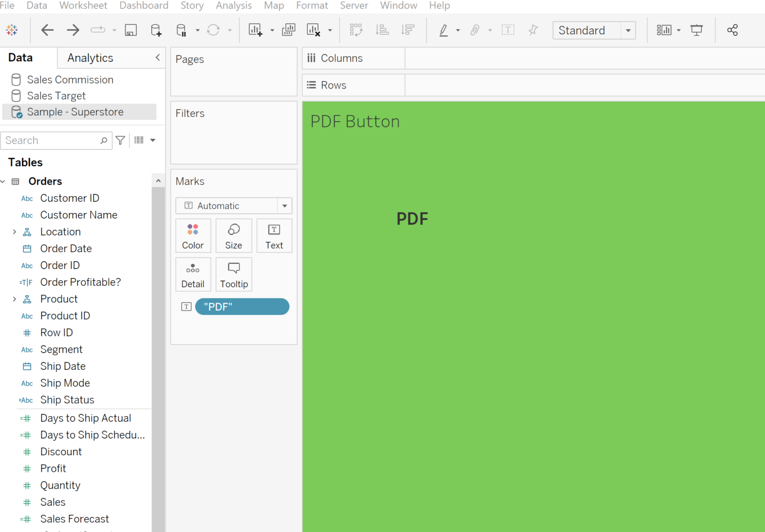Click the Clear Sheet icon
The width and height of the screenshot is (765, 532).
[x=314, y=30]
